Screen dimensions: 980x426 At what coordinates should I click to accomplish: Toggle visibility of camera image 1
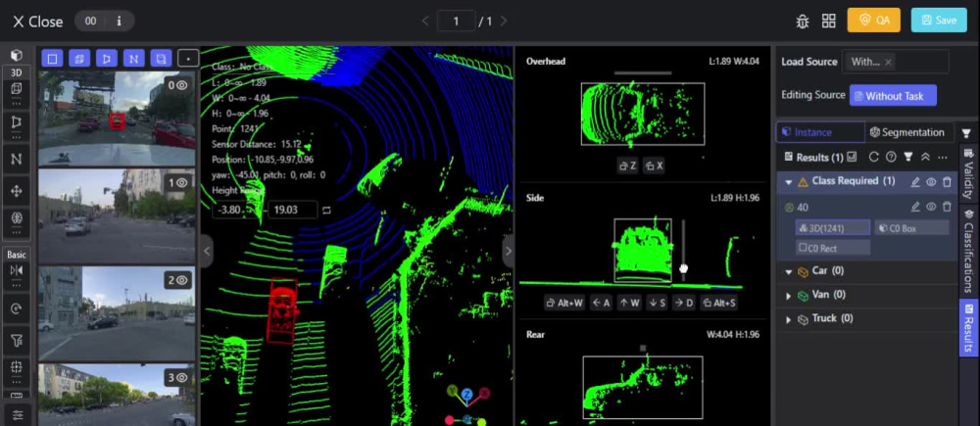pyautogui.click(x=182, y=183)
